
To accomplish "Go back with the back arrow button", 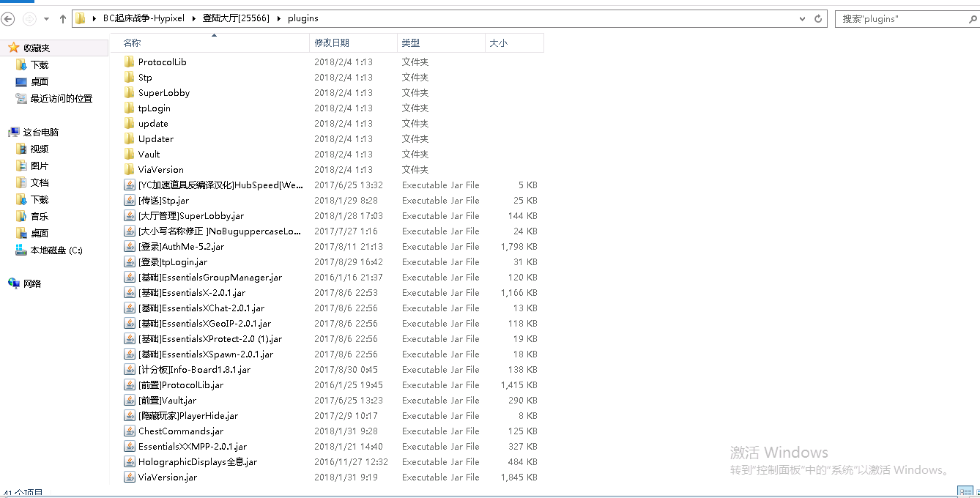I will point(8,19).
